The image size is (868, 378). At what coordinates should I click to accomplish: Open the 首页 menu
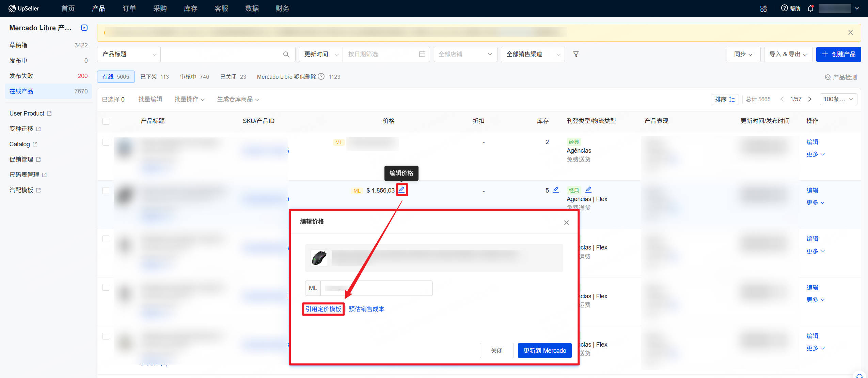[68, 9]
